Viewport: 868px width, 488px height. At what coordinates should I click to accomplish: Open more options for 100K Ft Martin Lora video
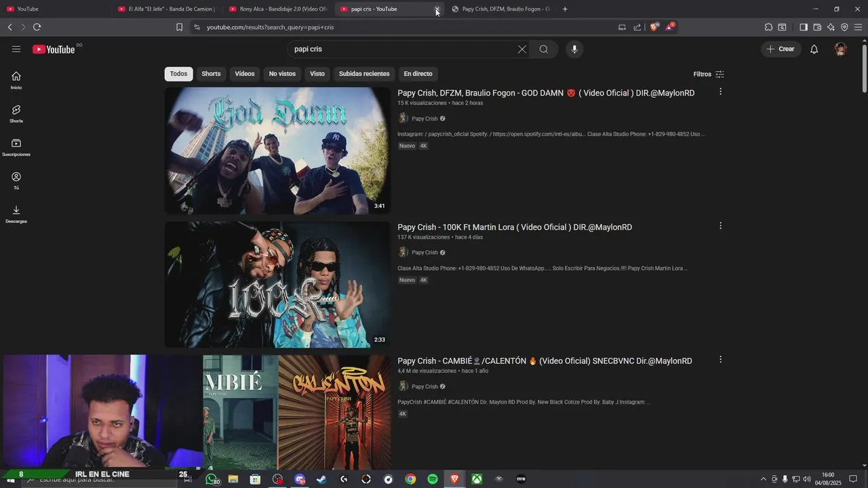click(x=720, y=226)
